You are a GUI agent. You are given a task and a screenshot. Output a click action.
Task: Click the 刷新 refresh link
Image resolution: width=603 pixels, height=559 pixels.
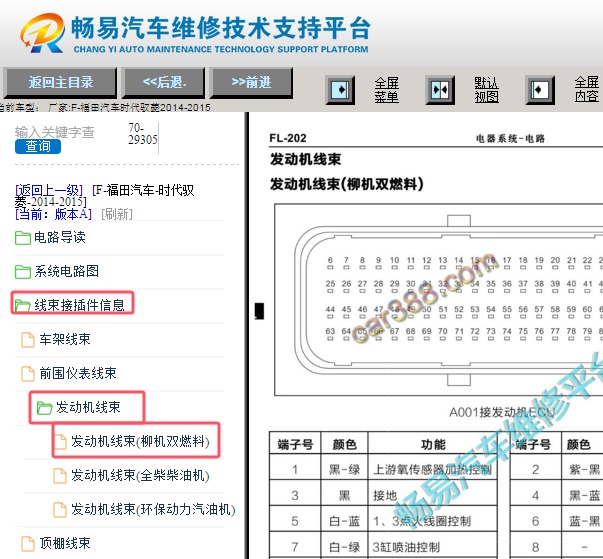117,214
